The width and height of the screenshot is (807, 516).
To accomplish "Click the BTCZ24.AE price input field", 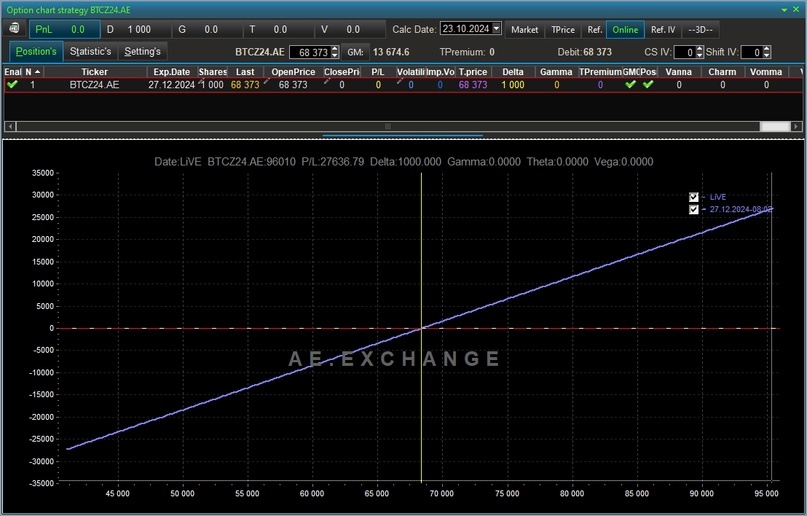I will point(310,52).
